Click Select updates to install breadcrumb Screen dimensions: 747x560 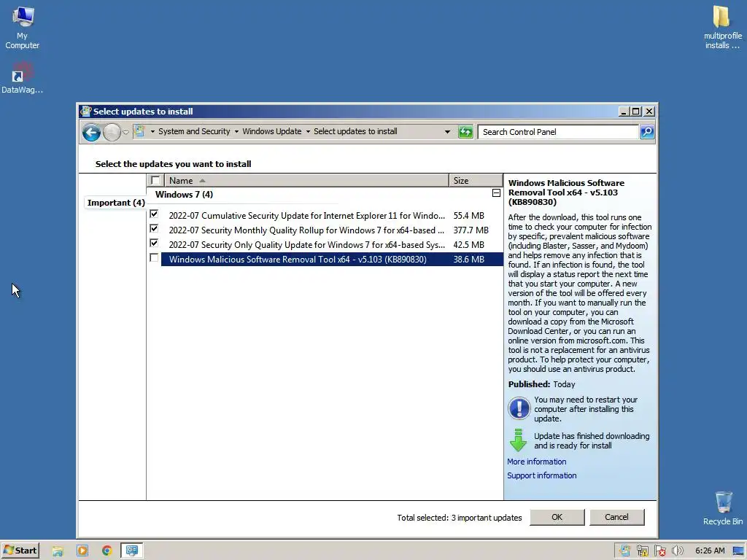coord(355,131)
